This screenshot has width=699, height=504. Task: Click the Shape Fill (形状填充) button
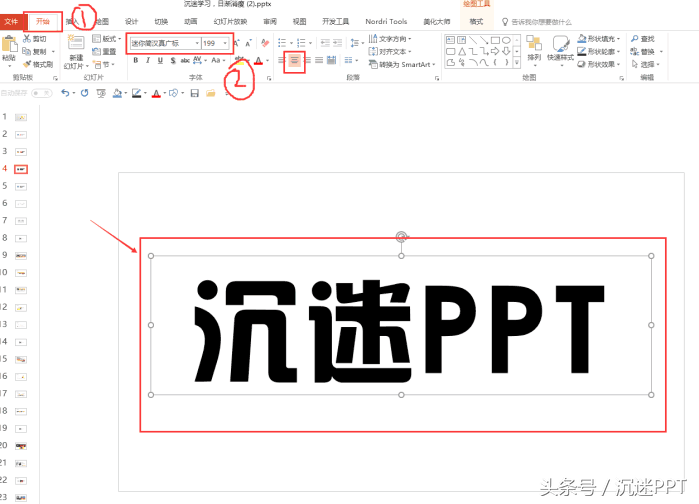(598, 39)
